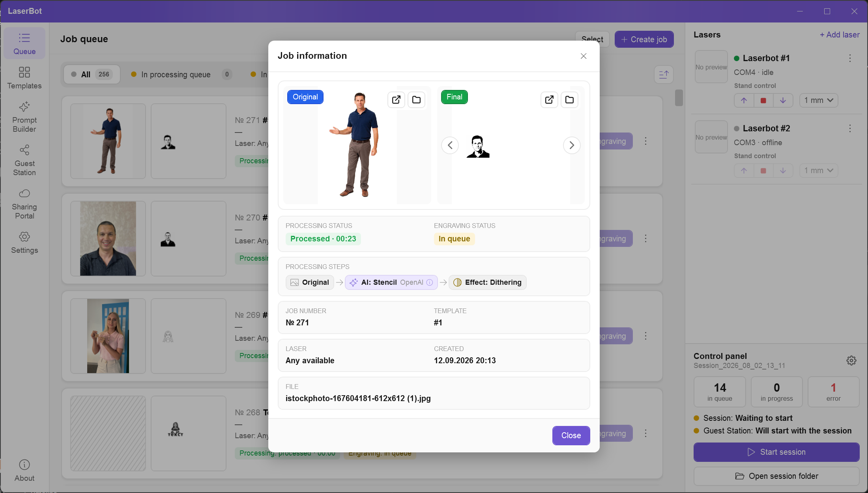Click AI: Stencil step chip
The height and width of the screenshot is (493, 868).
tap(391, 282)
